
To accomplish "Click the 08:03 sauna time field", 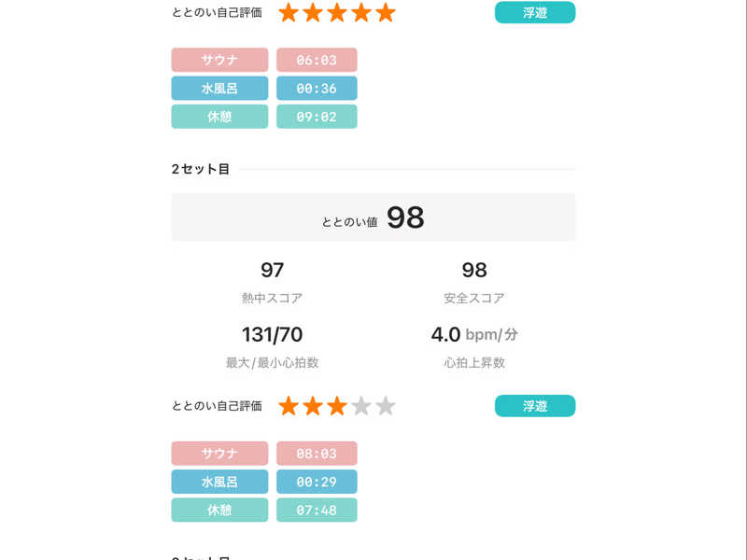I will coord(317,454).
